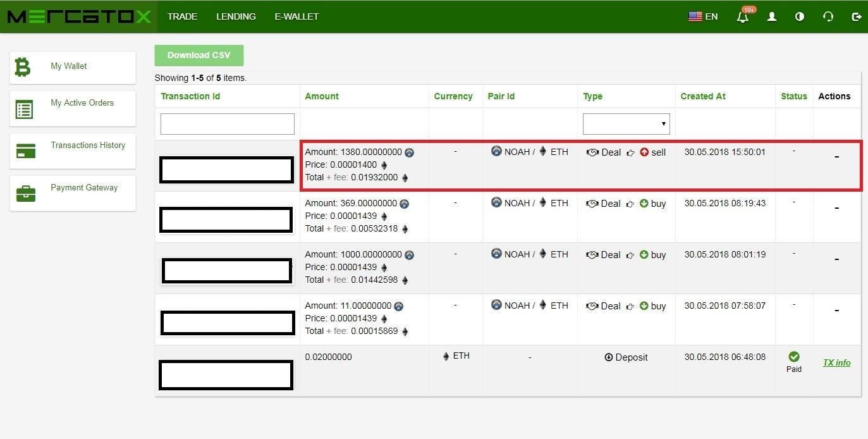Open My Active Orders
868x439 pixels.
(x=73, y=108)
